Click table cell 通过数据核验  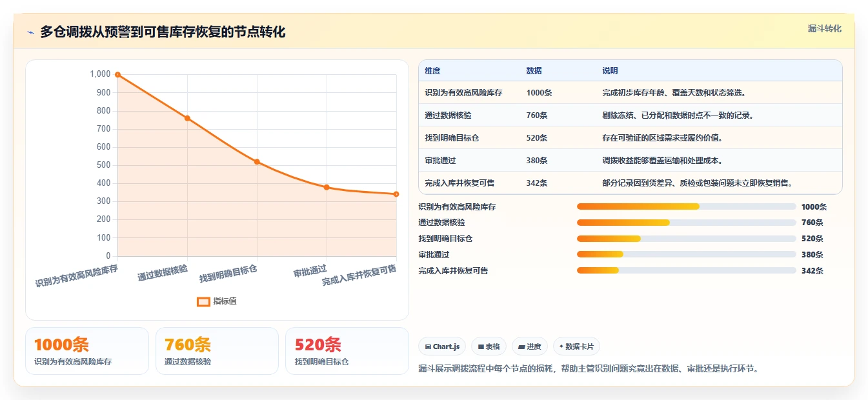coord(448,115)
